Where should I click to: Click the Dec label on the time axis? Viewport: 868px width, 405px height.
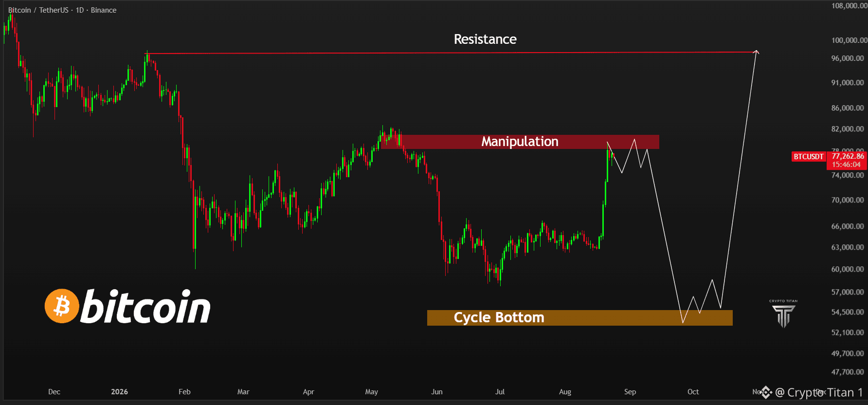click(x=54, y=392)
